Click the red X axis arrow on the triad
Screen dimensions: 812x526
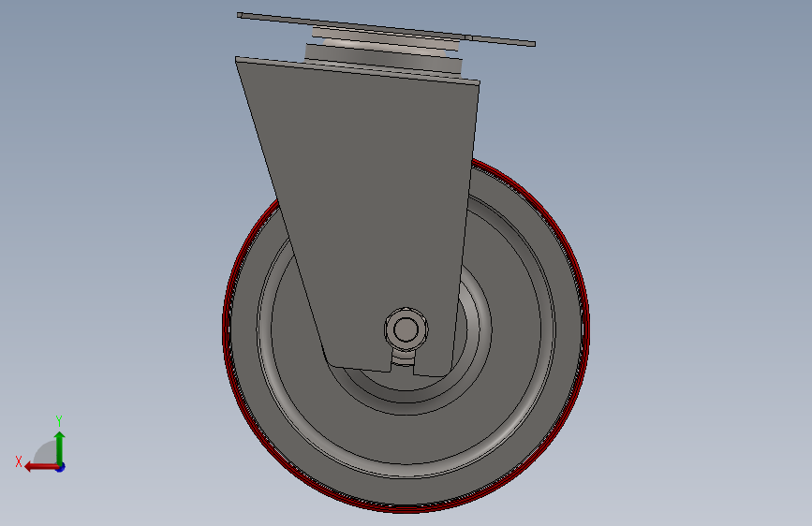coord(41,467)
